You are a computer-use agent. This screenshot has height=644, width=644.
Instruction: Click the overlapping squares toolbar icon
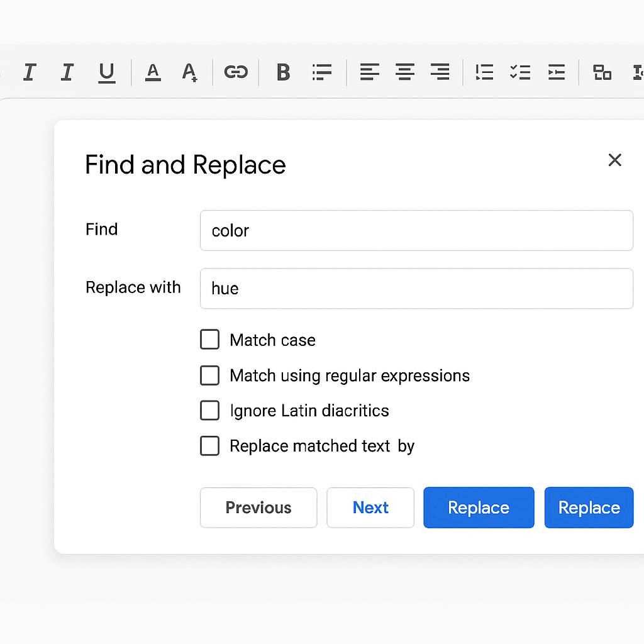602,72
